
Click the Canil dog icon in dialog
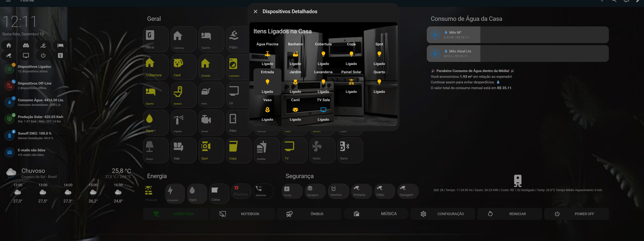(295, 110)
